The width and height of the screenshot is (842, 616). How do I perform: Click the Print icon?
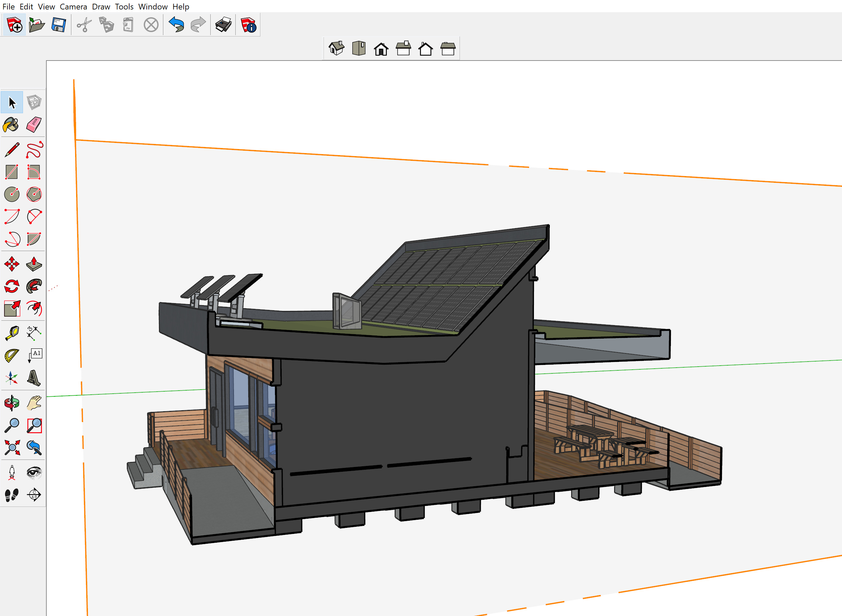[x=223, y=25]
